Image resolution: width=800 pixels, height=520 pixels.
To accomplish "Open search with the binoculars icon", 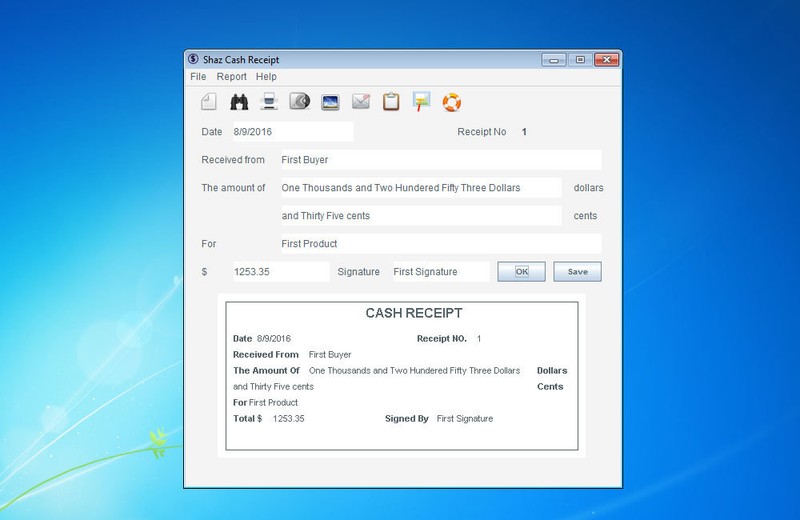I will coord(239,102).
